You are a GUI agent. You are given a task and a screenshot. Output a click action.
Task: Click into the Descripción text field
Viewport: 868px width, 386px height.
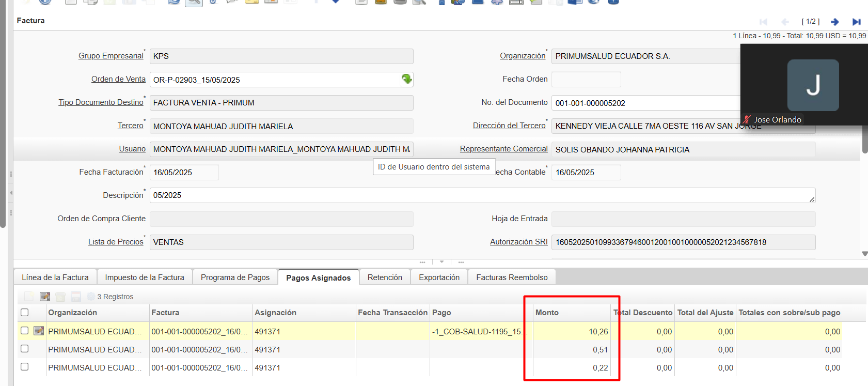coord(480,195)
